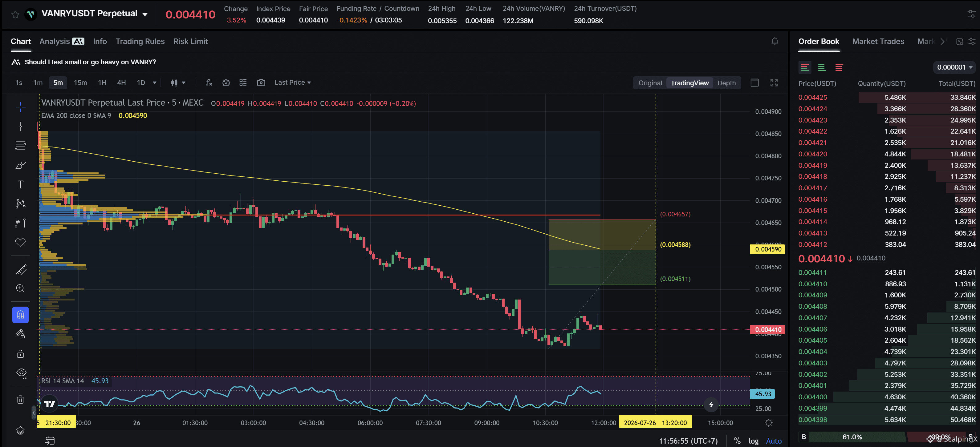Click the lightning quick trade button
This screenshot has width=980, height=447.
pyautogui.click(x=711, y=405)
